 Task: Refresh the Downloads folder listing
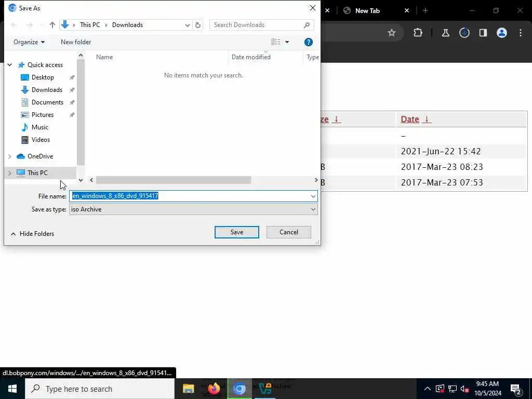[198, 25]
